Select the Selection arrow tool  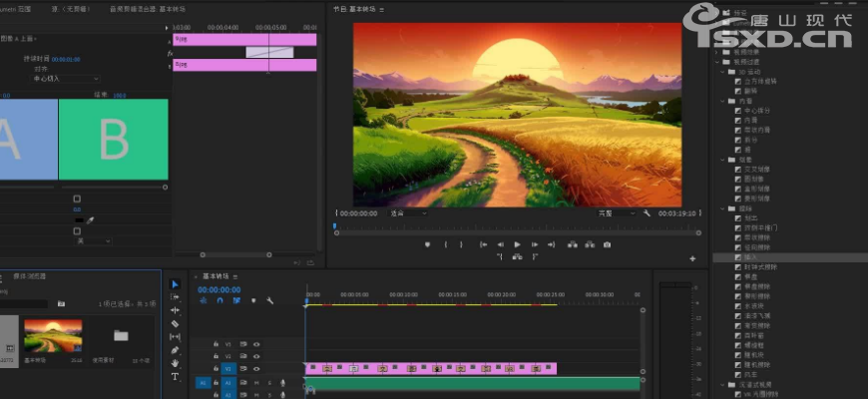(x=175, y=284)
